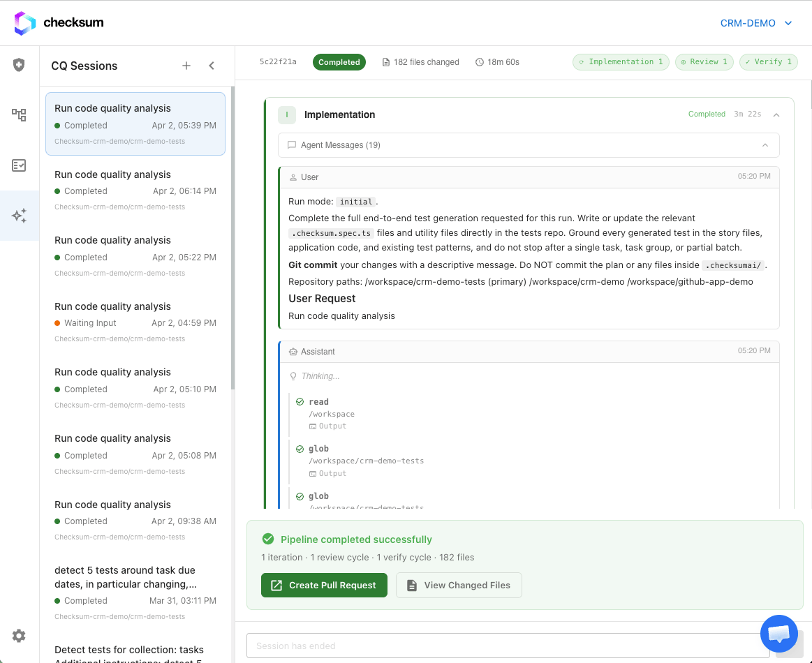Click the Checksum logo icon
The image size is (812, 663).
[x=25, y=23]
